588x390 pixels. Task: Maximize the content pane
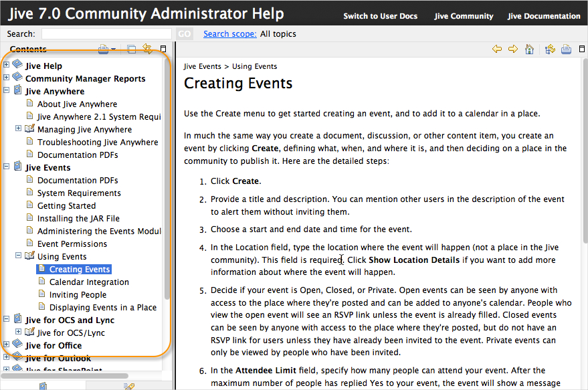(581, 49)
